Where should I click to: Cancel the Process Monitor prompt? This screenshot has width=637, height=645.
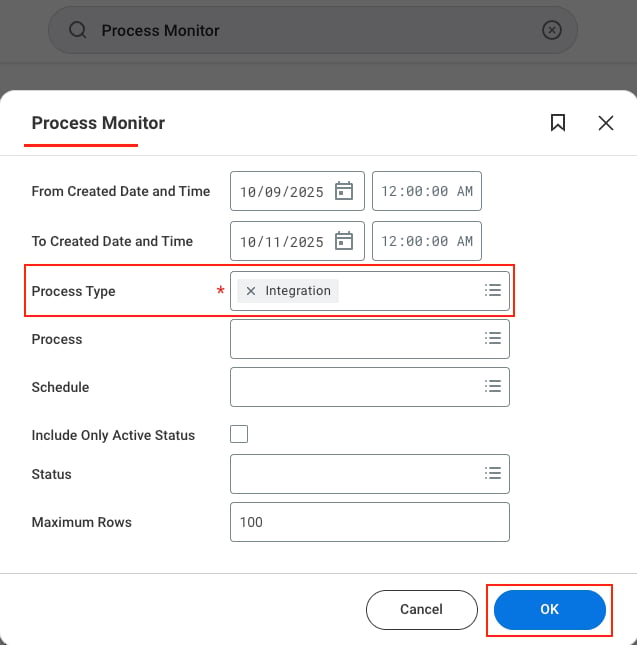[x=422, y=610]
